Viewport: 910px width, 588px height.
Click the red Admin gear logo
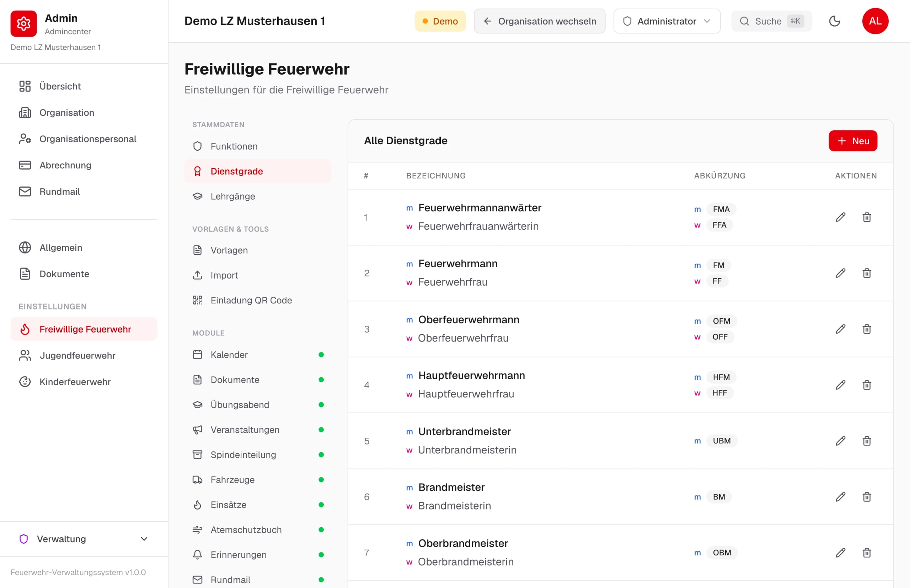(24, 24)
